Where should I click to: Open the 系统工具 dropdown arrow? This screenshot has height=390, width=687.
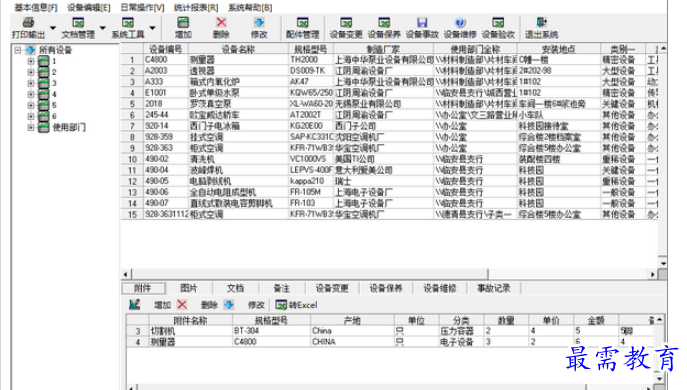click(152, 28)
